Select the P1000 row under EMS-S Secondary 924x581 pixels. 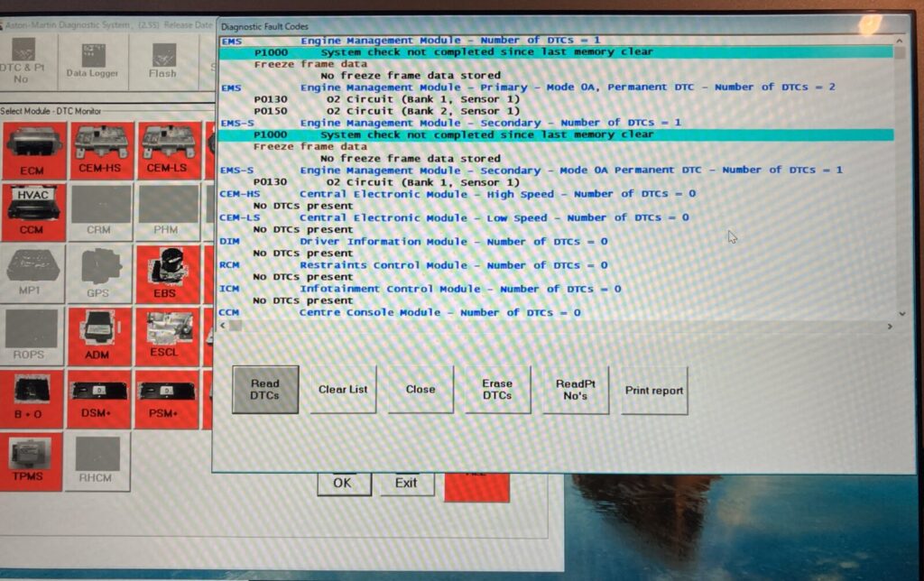pyautogui.click(x=556, y=135)
